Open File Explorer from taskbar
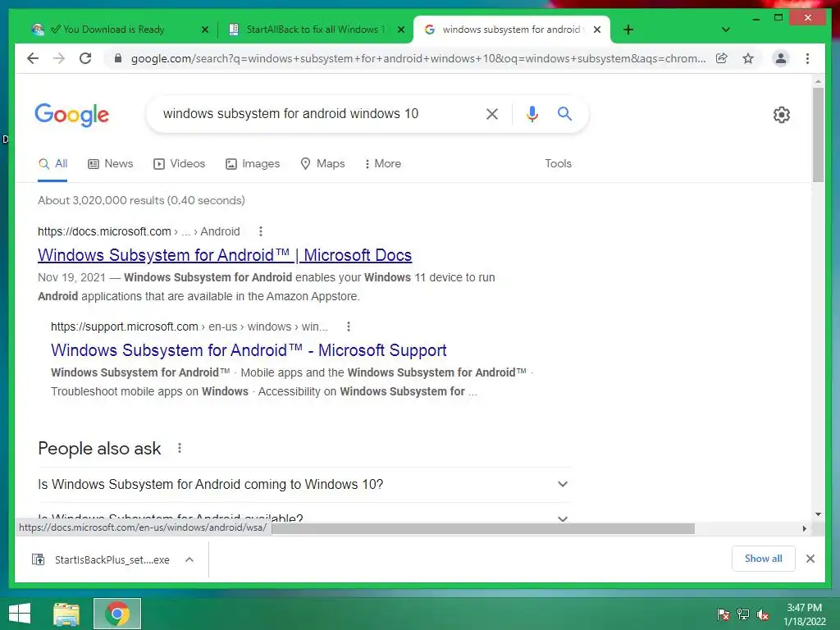Viewport: 840px width, 630px height. click(x=66, y=614)
